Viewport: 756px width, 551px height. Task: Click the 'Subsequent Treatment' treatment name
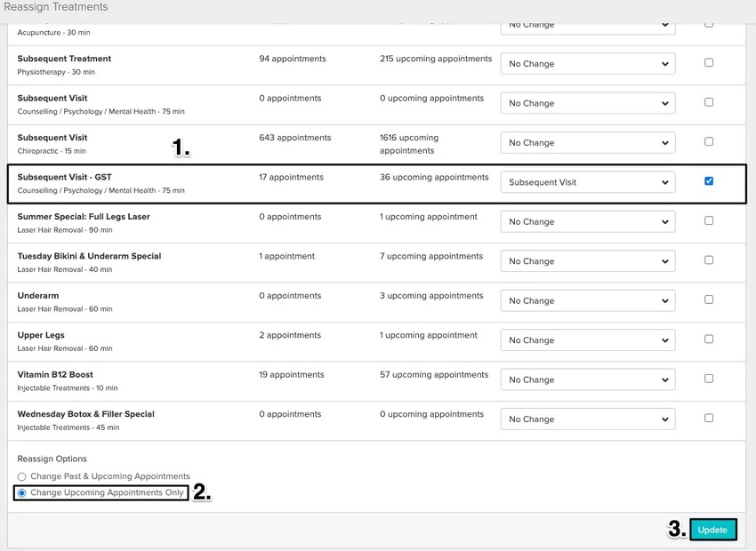pyautogui.click(x=64, y=59)
